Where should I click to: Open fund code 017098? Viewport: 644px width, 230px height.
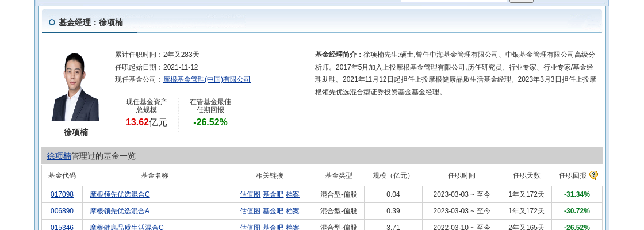(x=62, y=194)
